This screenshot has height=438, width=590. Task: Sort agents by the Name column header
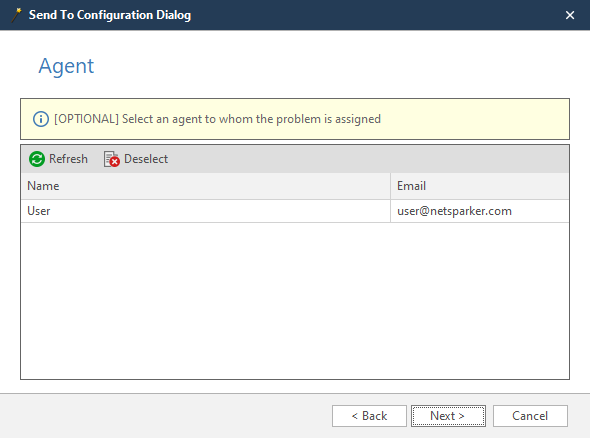206,186
